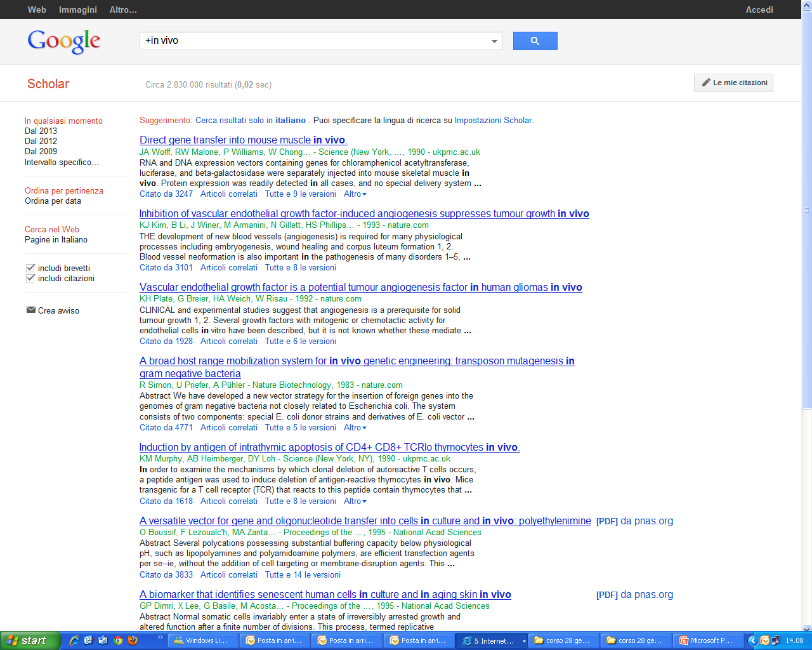Expand Altro under intrathymic apoptosis result
The image size is (812, 650).
(x=355, y=501)
